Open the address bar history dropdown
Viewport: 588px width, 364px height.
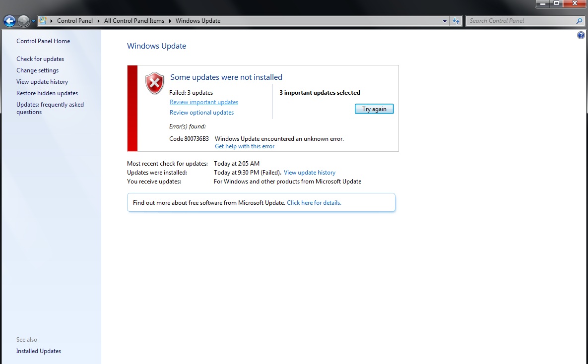445,21
